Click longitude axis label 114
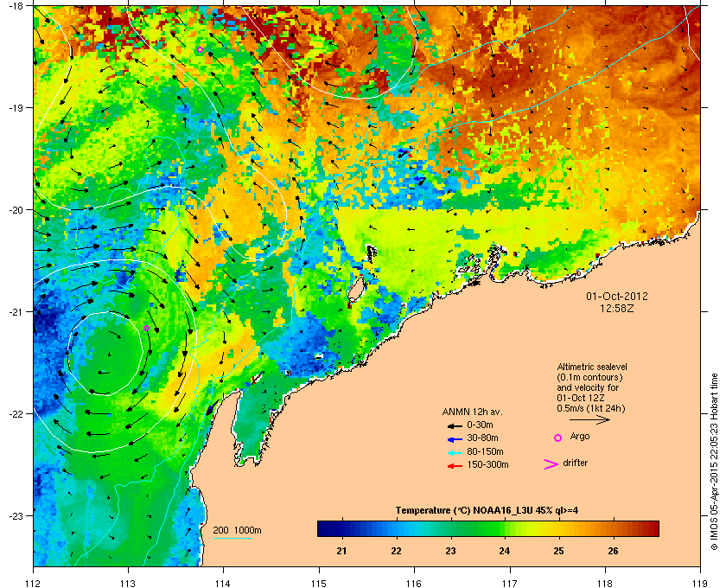726x588 pixels. [223, 584]
